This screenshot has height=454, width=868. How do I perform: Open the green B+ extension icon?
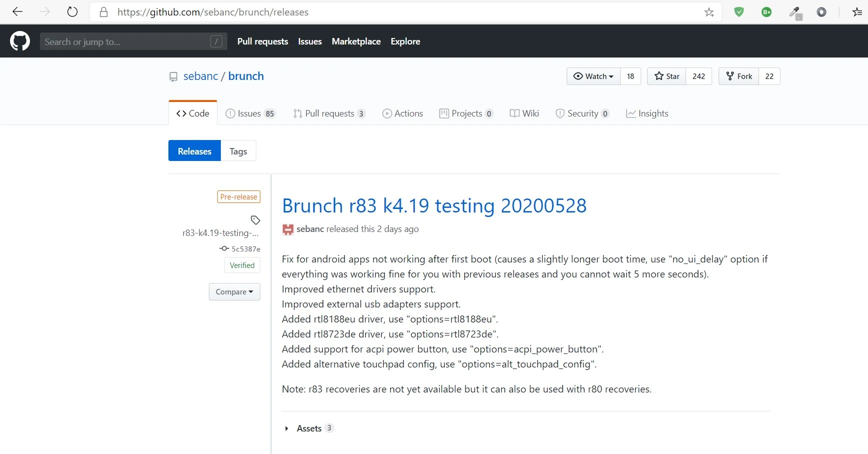[x=767, y=12]
